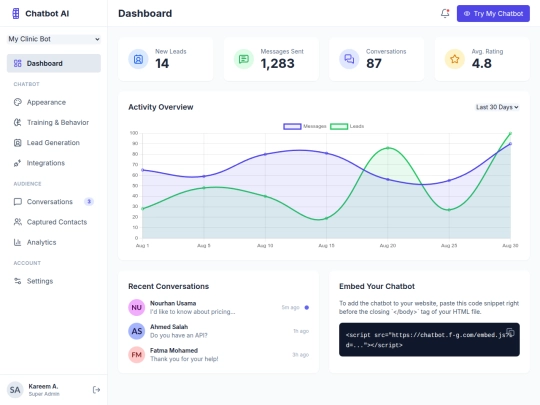
Task: Go to Dashboard in the sidebar
Action: tap(54, 63)
